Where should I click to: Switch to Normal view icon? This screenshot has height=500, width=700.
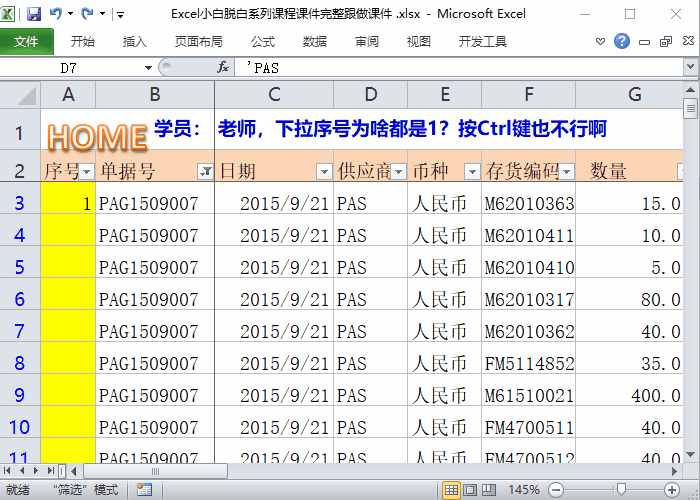(x=451, y=490)
